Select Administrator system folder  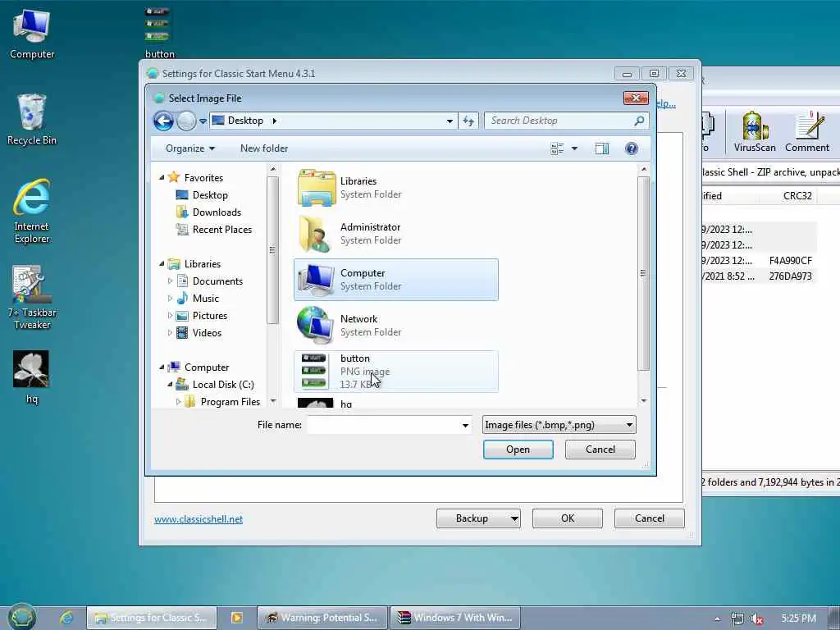pyautogui.click(x=396, y=234)
